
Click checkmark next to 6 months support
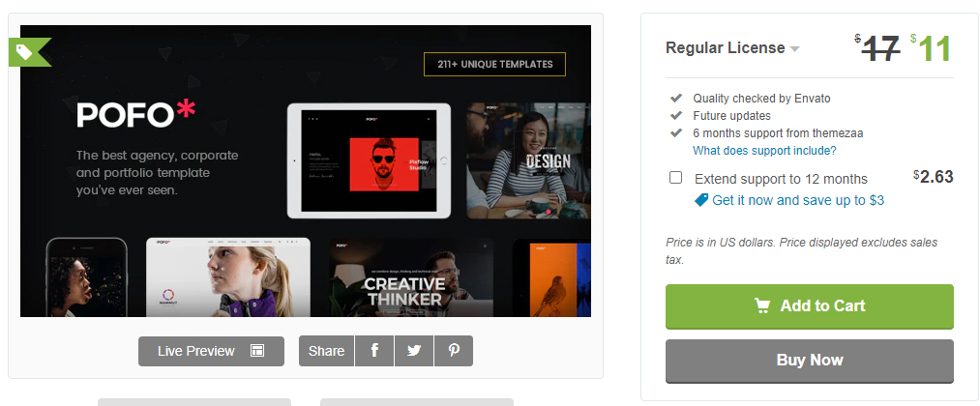point(675,133)
